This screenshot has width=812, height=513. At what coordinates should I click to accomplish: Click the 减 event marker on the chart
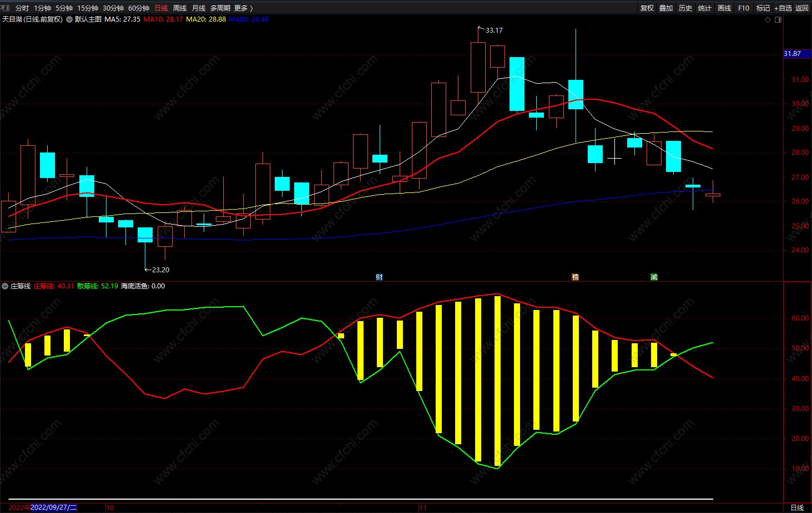[654, 277]
